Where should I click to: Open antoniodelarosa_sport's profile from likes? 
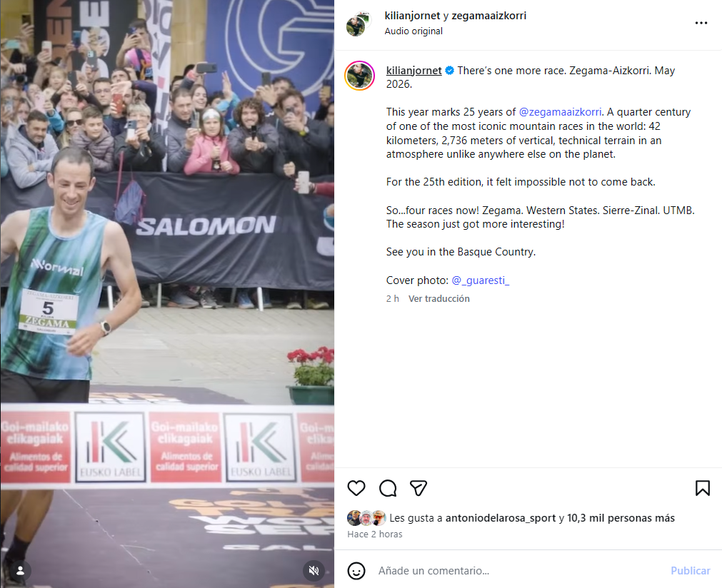click(501, 518)
